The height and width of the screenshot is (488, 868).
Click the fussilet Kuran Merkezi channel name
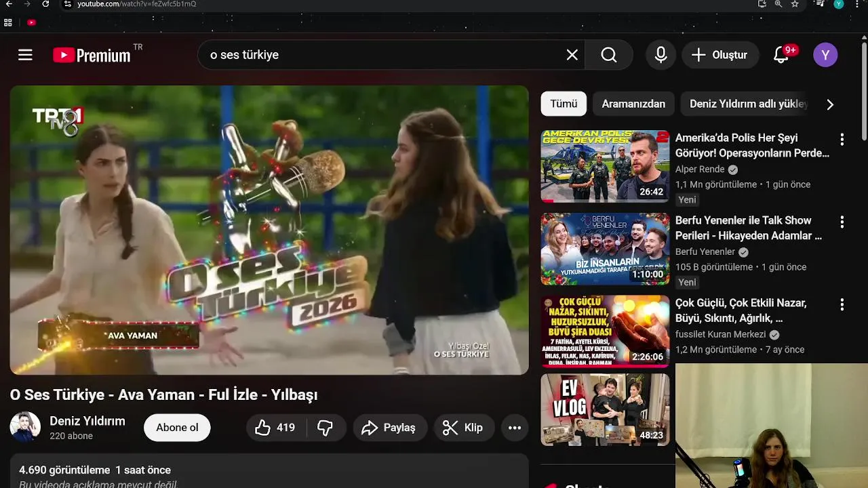click(x=721, y=335)
